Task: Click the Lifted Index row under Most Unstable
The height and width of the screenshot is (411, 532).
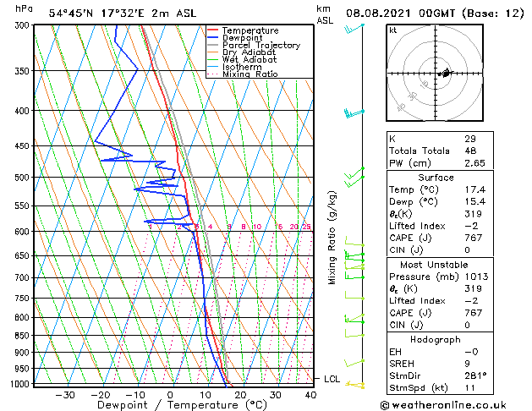Action: pos(440,301)
